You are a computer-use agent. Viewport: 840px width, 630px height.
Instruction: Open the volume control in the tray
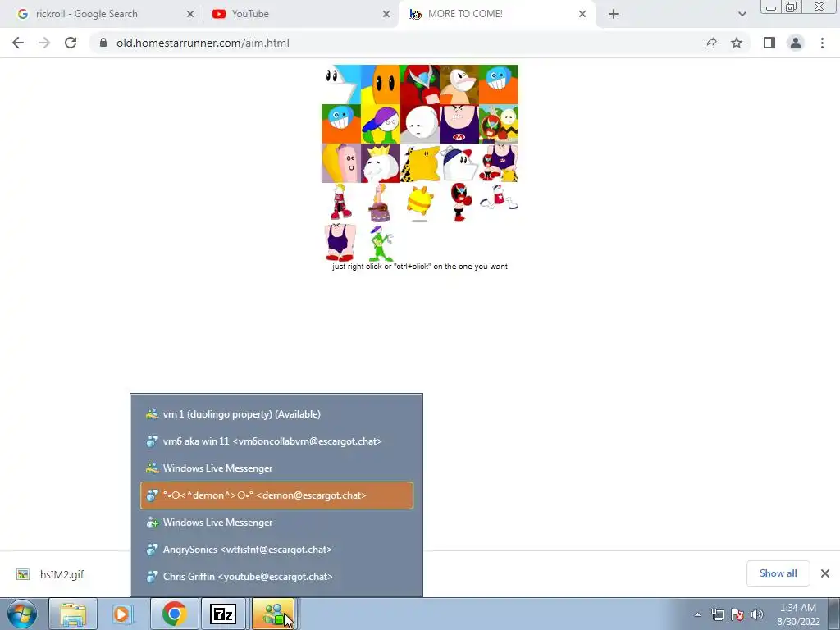click(x=757, y=615)
